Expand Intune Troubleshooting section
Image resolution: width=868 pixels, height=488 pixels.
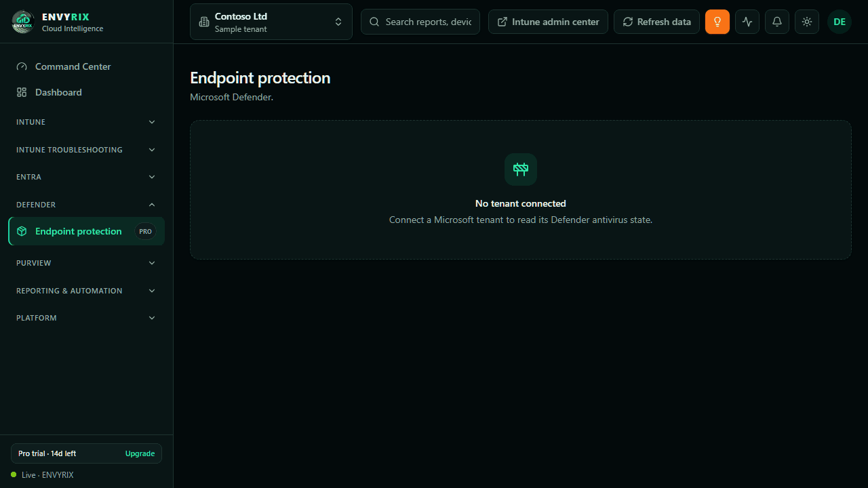pos(87,150)
